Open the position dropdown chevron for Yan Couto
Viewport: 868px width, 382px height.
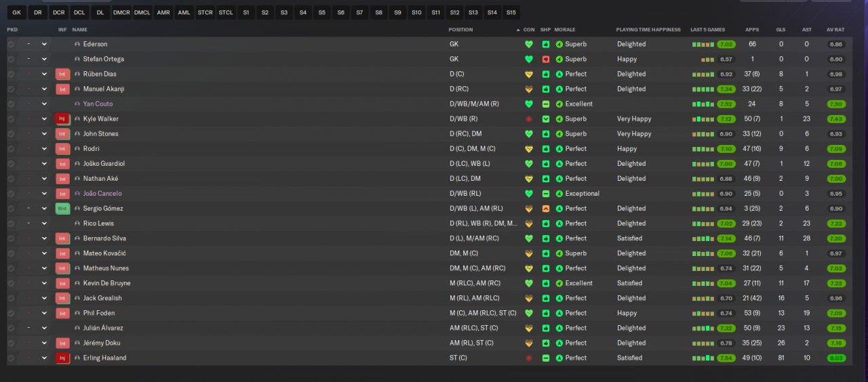click(x=44, y=104)
